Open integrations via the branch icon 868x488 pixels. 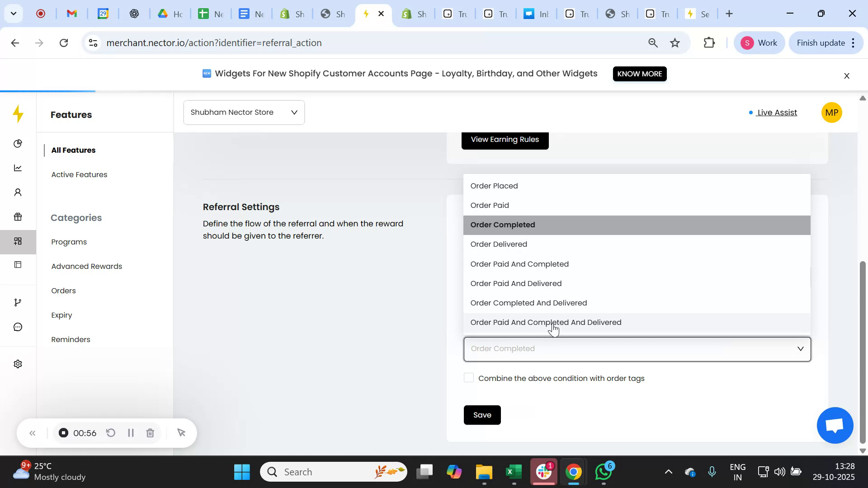click(18, 302)
